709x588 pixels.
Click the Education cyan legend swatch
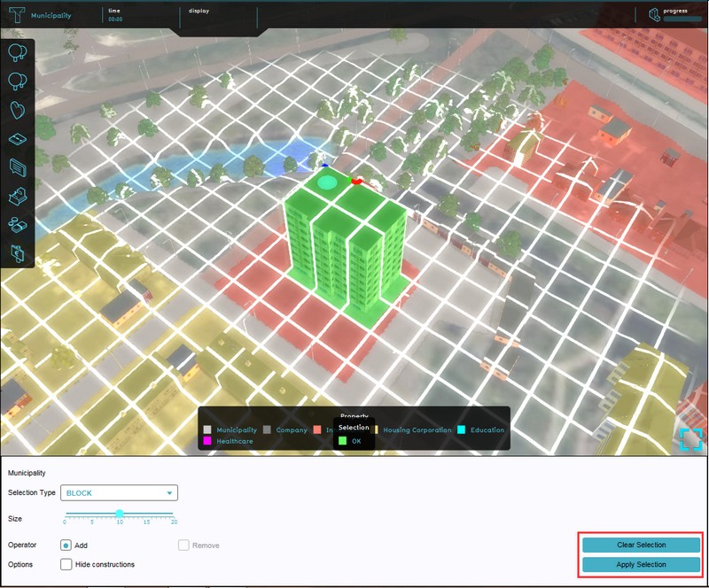tap(463, 429)
